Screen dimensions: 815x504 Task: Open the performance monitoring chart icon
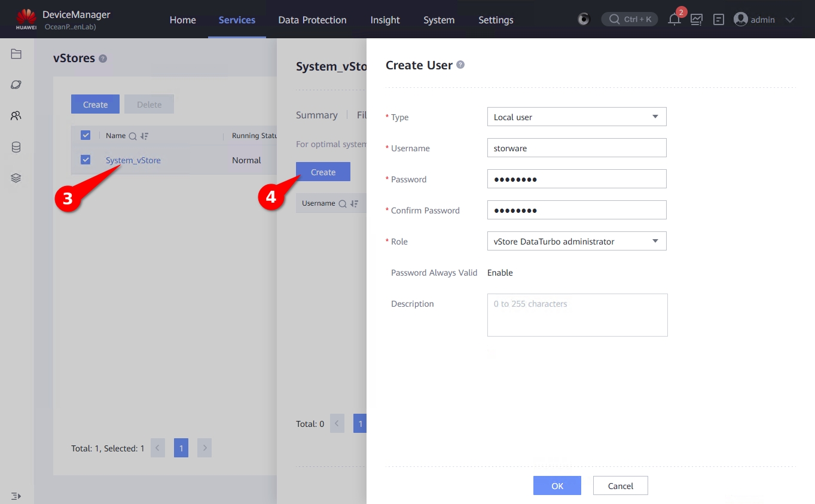[697, 20]
